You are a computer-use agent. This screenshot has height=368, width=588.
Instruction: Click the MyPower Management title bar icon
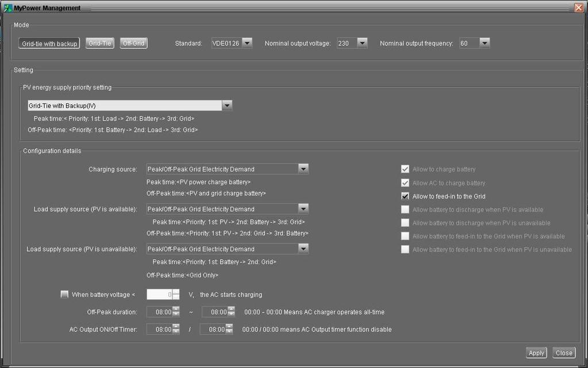[8, 8]
